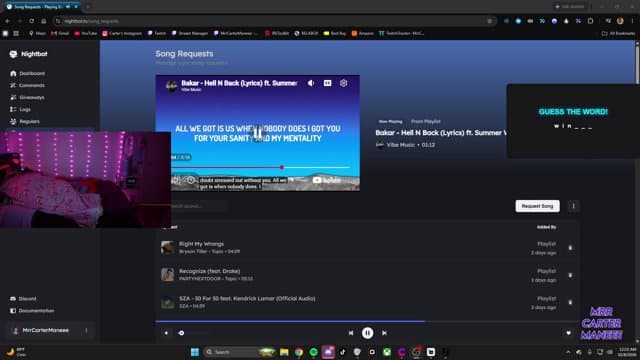This screenshot has height=360, width=640.
Task: Open the Gmail bookmark
Action: pyautogui.click(x=60, y=33)
